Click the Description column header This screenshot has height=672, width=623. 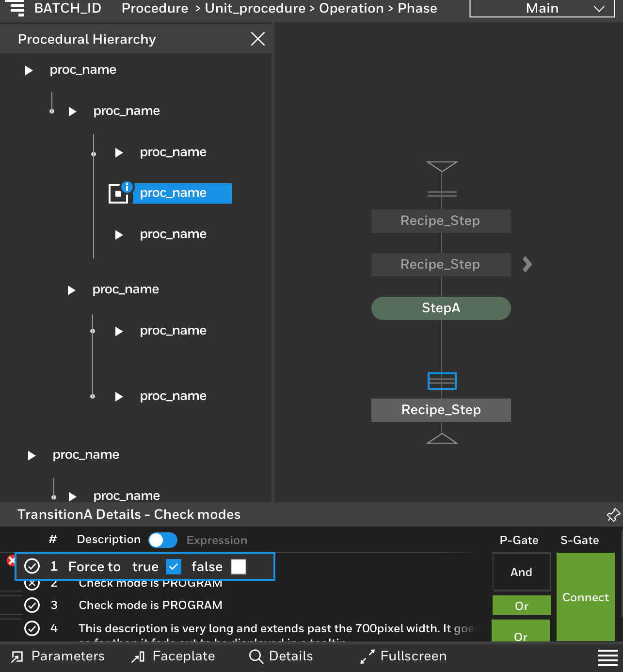click(109, 540)
